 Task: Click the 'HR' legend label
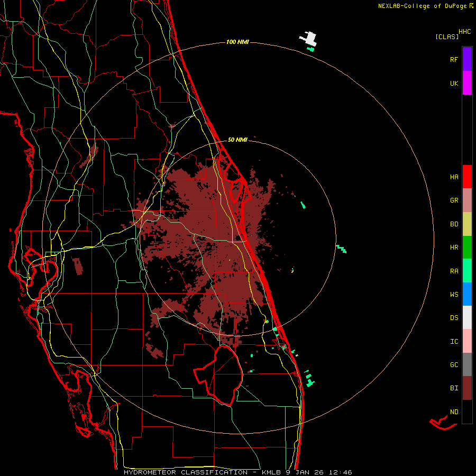[454, 248]
